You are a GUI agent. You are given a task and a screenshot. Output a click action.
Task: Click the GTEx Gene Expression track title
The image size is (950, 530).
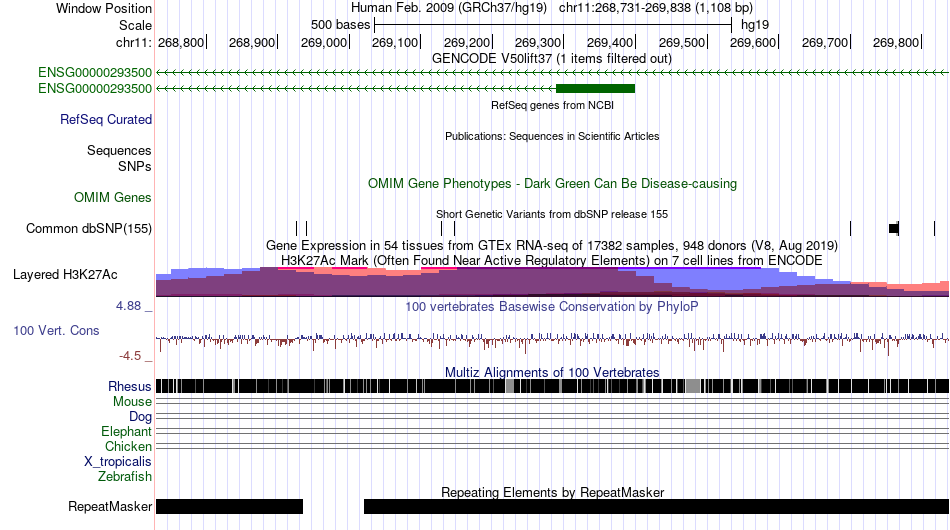tap(552, 245)
